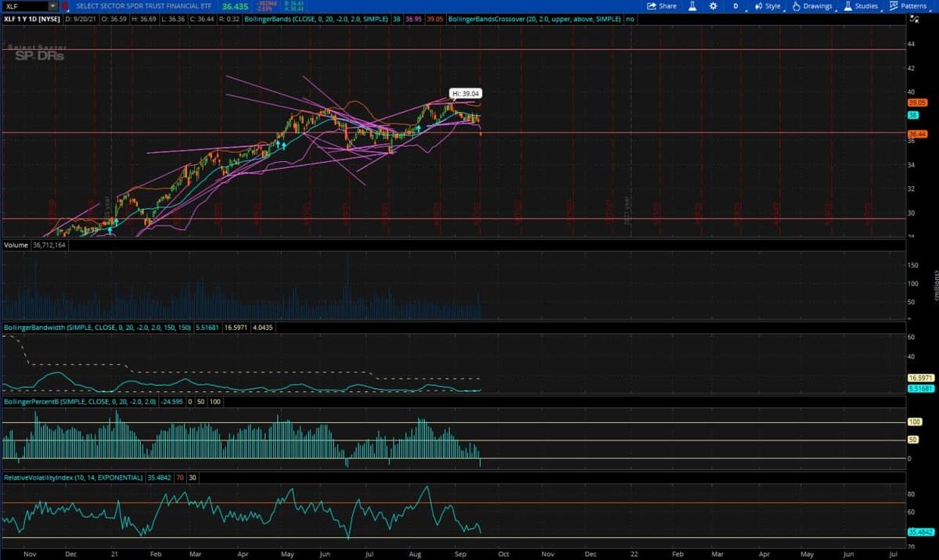The width and height of the screenshot is (939, 560).
Task: Open chart settings gear icon
Action: click(713, 5)
